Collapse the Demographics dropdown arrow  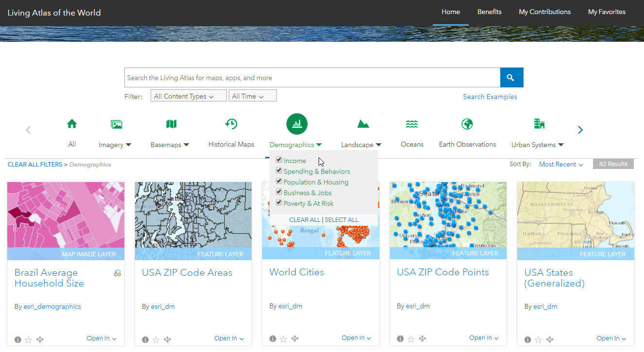(319, 145)
